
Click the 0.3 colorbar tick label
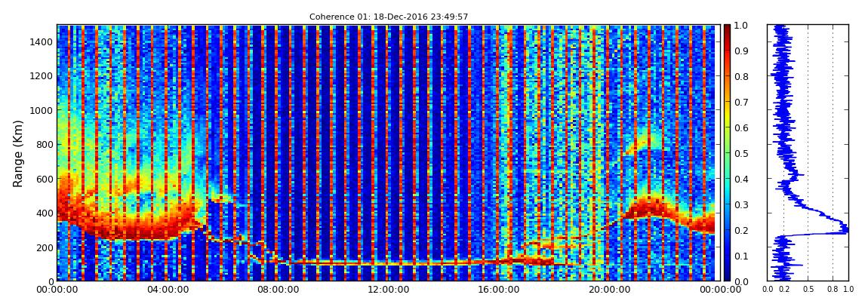point(741,204)
